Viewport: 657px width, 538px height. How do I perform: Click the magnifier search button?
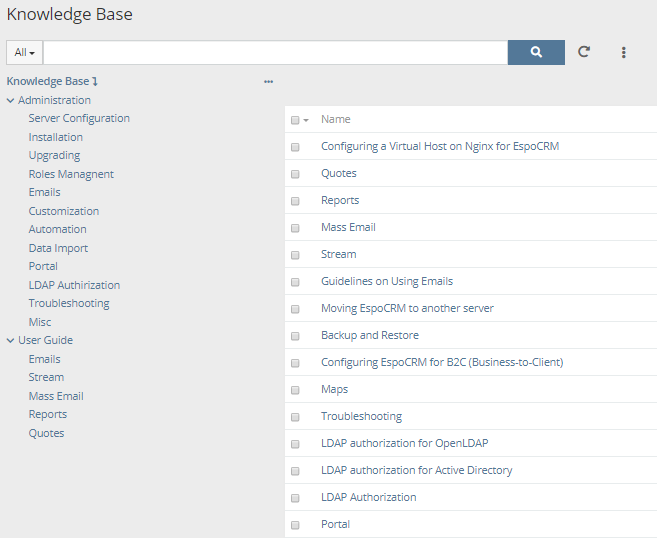pos(536,52)
